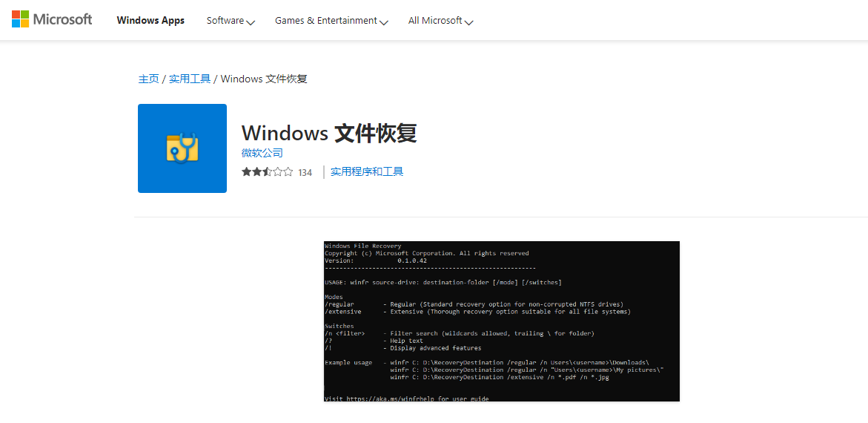Open the 微软公司 publisher link
868x423 pixels.
coord(262,153)
